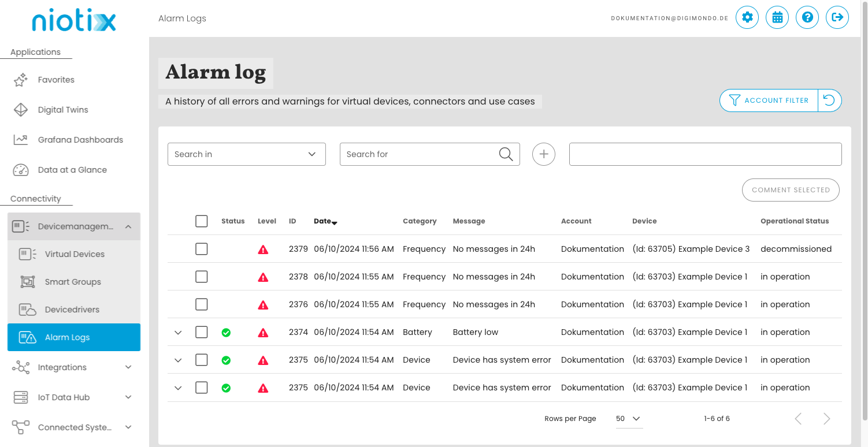Screen dimensions: 868x447
Task: Open the Search in dropdown
Action: [x=246, y=154]
